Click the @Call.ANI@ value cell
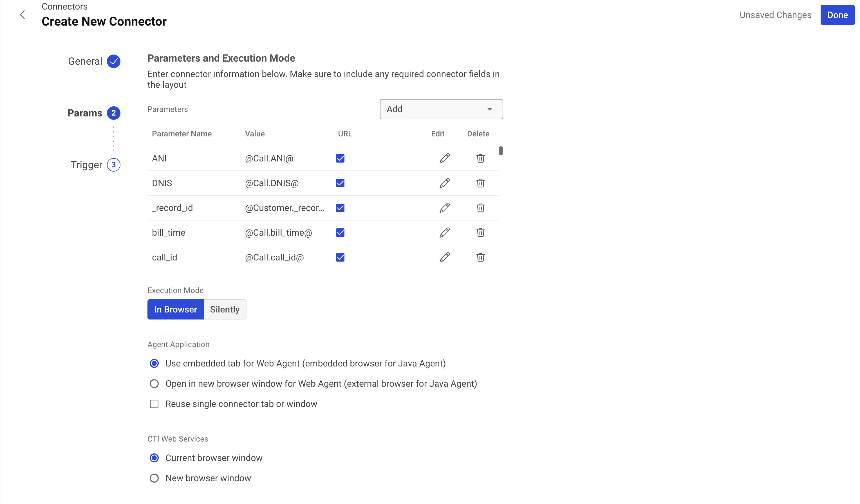The height and width of the screenshot is (504, 860). 269,158
